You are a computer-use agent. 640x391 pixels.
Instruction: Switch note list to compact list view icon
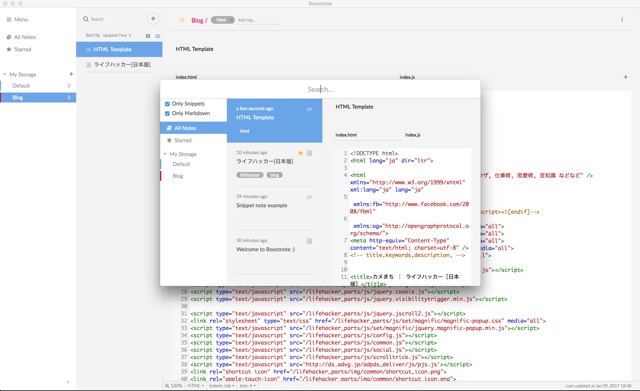158,36
